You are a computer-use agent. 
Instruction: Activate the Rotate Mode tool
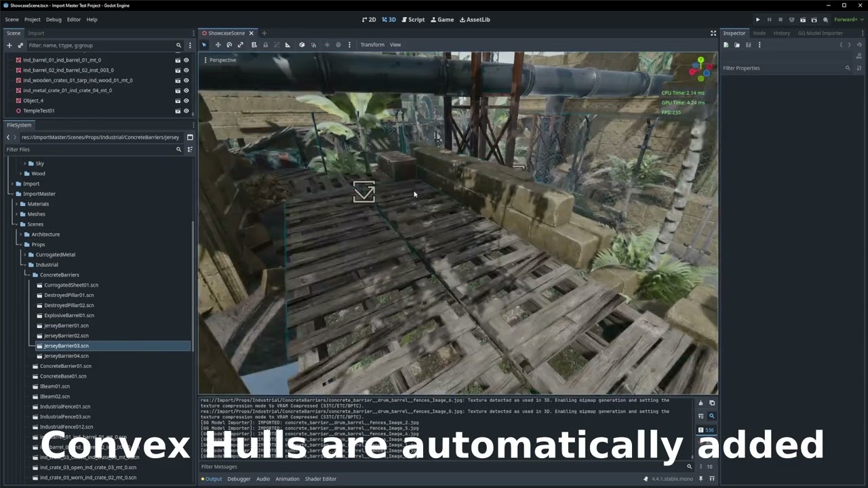pyautogui.click(x=229, y=45)
